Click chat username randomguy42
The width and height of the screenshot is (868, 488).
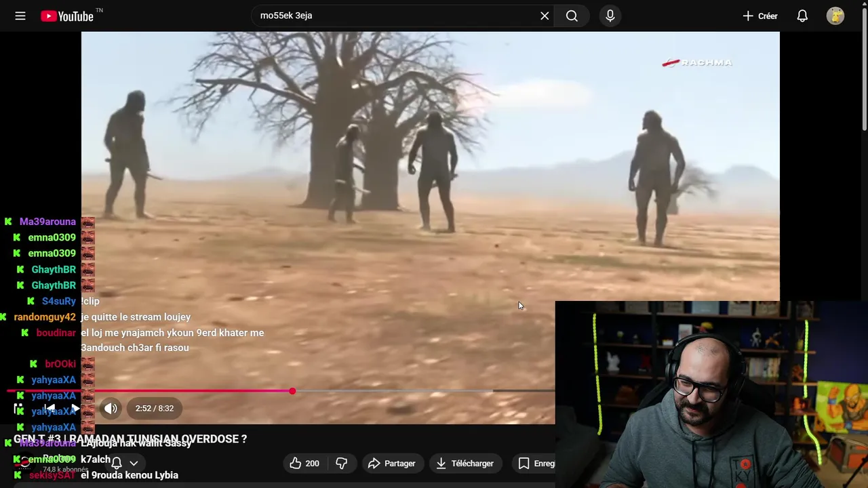tap(45, 317)
